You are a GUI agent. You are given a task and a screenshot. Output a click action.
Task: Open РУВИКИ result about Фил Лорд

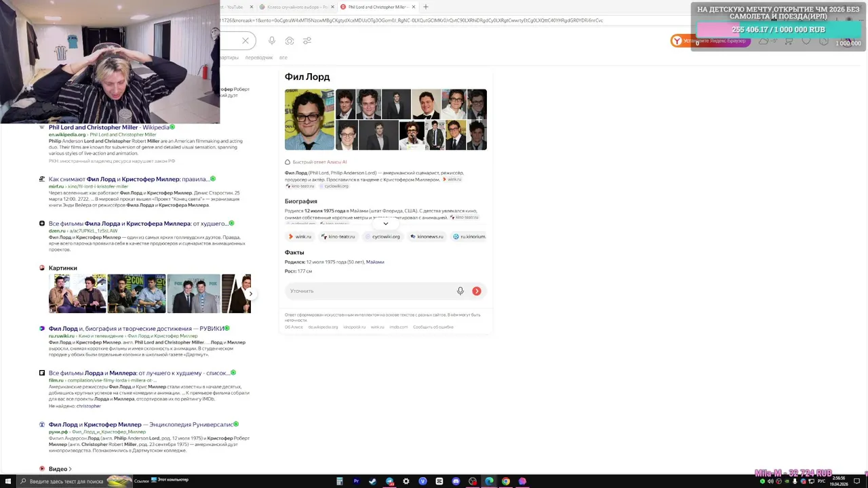click(136, 328)
